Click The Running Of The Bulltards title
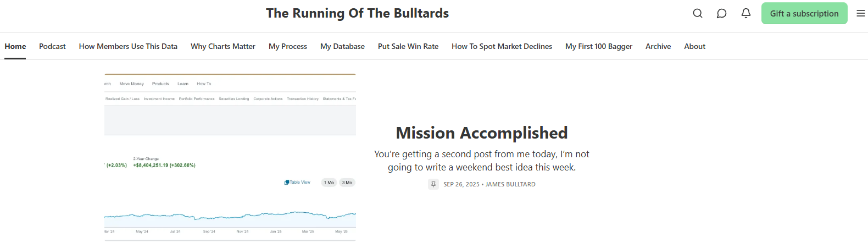The height and width of the screenshot is (248, 868). tap(357, 13)
